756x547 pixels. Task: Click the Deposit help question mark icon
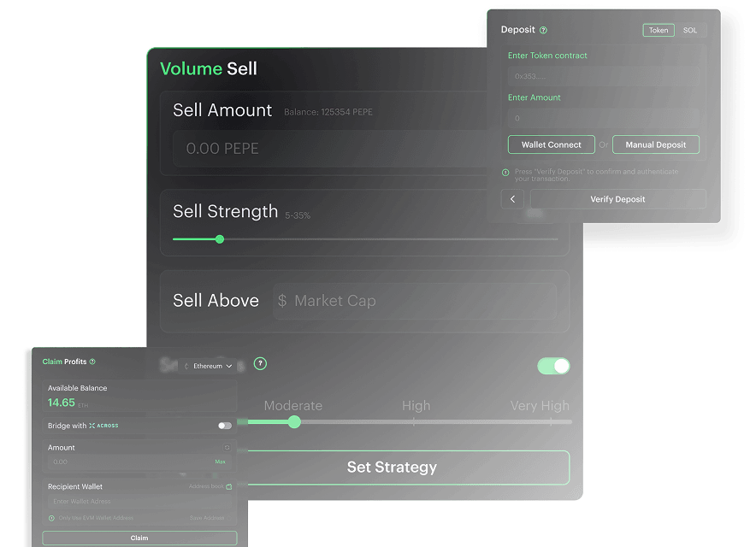(543, 31)
